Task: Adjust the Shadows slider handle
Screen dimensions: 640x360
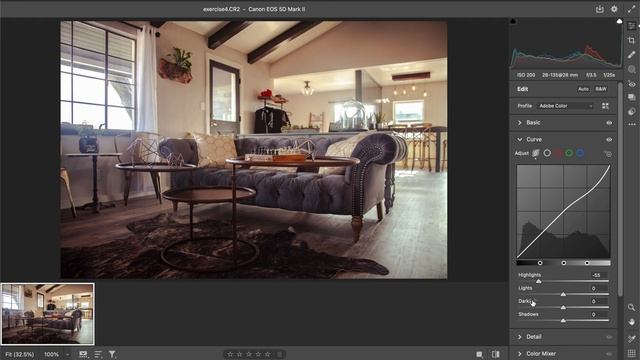Action: (x=563, y=320)
